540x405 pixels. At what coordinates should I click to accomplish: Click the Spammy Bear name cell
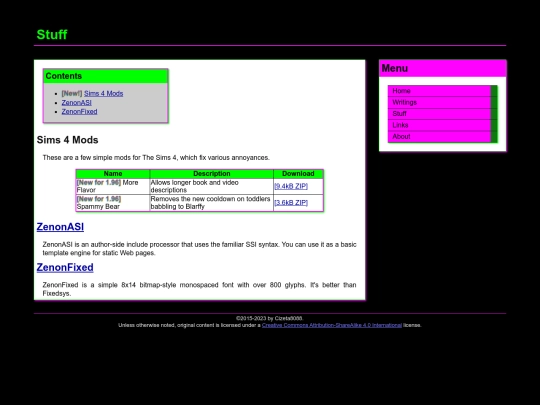(113, 202)
